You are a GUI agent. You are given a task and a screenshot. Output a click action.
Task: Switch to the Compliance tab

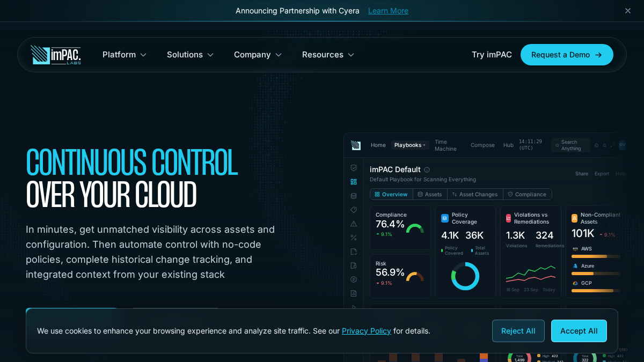coord(527,194)
